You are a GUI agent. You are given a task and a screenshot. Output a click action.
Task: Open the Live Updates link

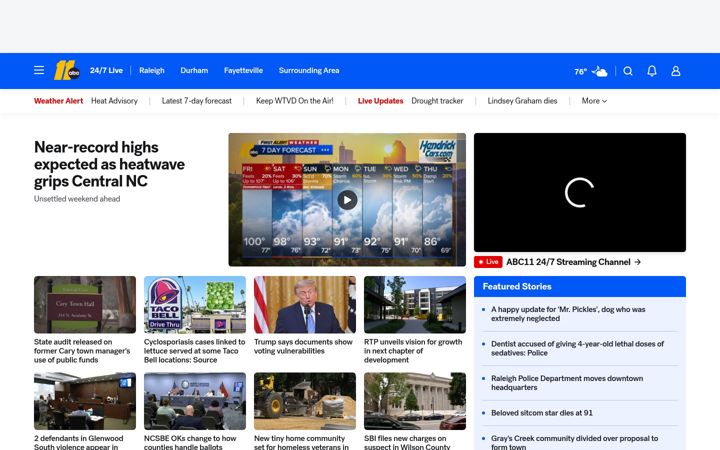tap(380, 101)
